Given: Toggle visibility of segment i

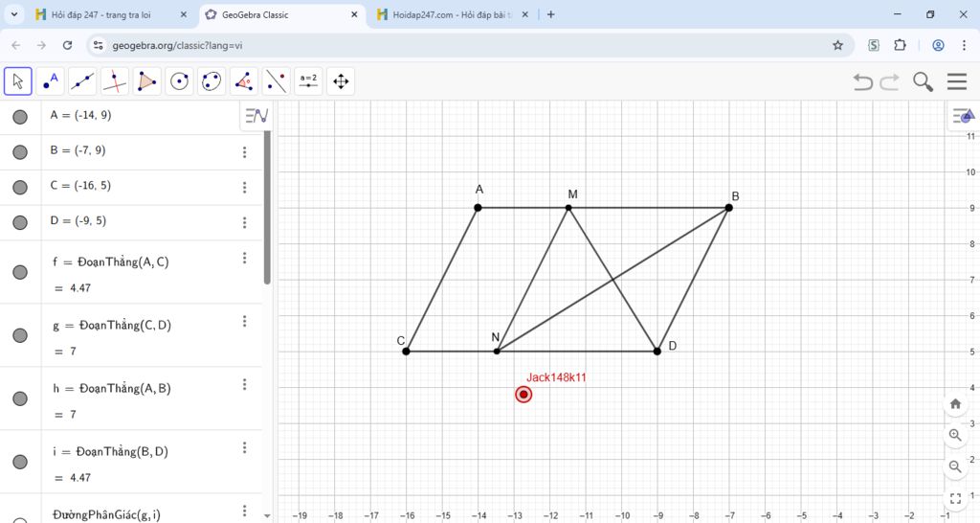Looking at the screenshot, I should (20, 462).
